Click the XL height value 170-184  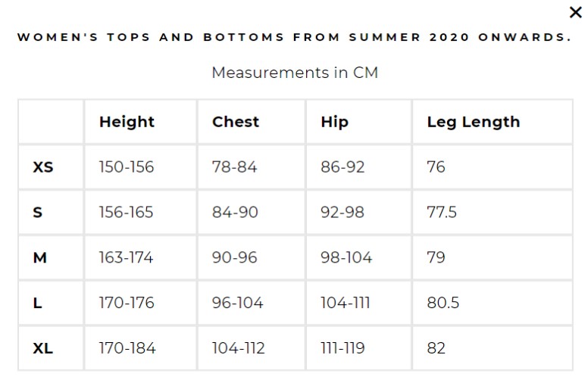pos(127,348)
